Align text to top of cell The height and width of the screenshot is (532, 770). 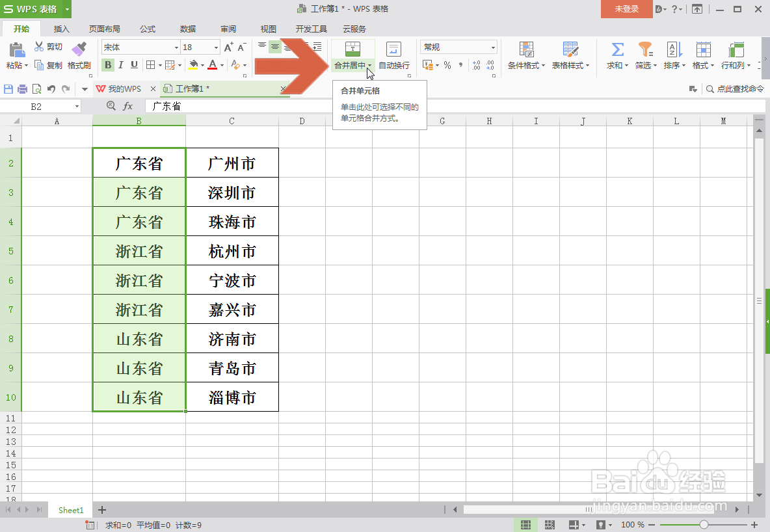pos(261,47)
